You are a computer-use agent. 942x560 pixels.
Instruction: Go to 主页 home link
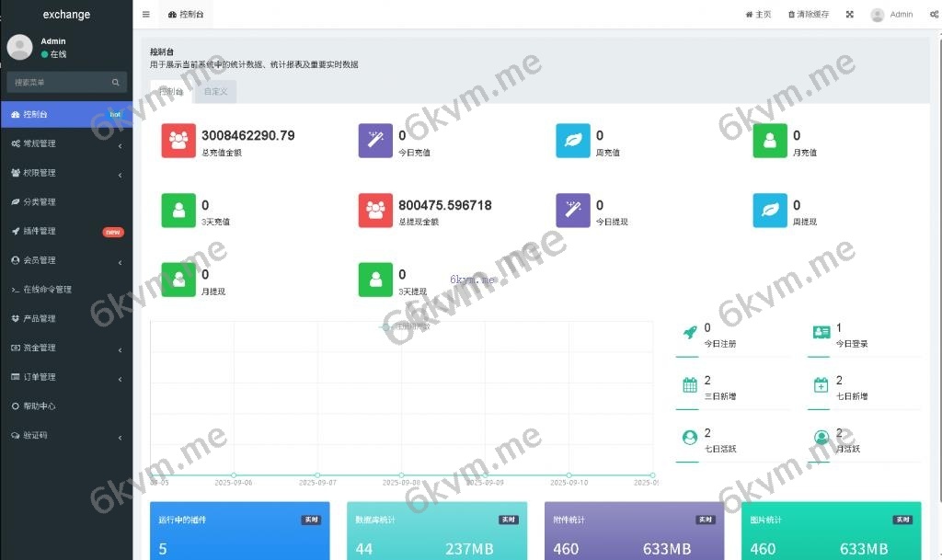pyautogui.click(x=758, y=15)
